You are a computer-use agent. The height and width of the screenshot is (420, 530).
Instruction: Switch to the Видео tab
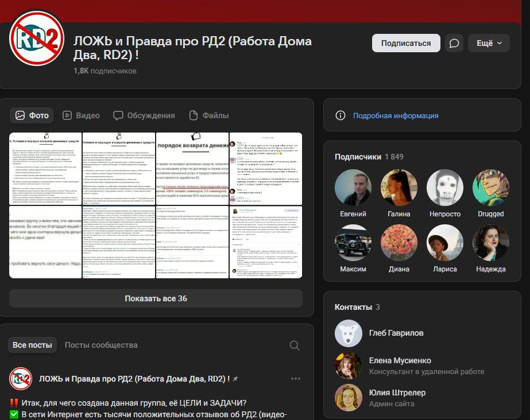81,115
